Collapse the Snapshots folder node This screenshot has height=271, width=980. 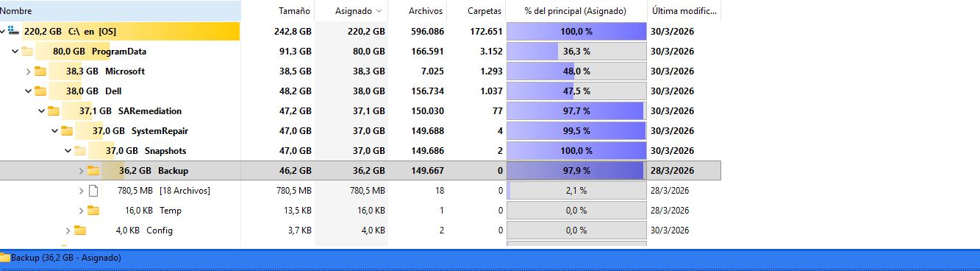tap(68, 151)
